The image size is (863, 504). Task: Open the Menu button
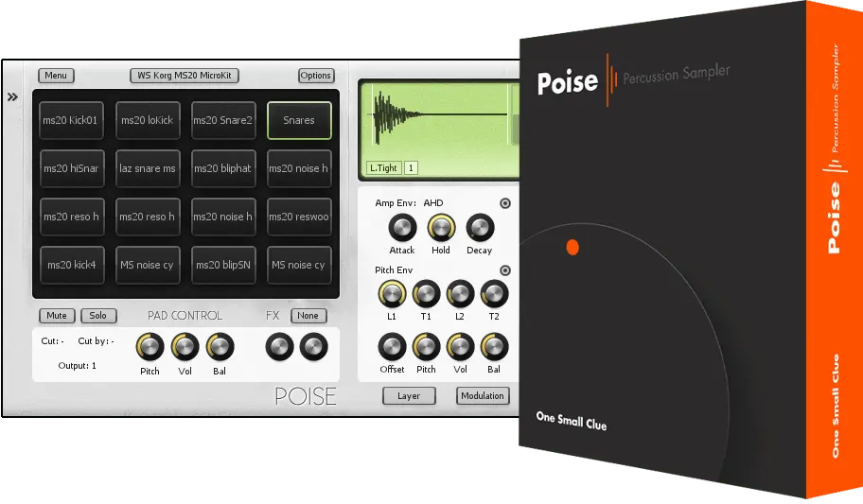(x=56, y=76)
